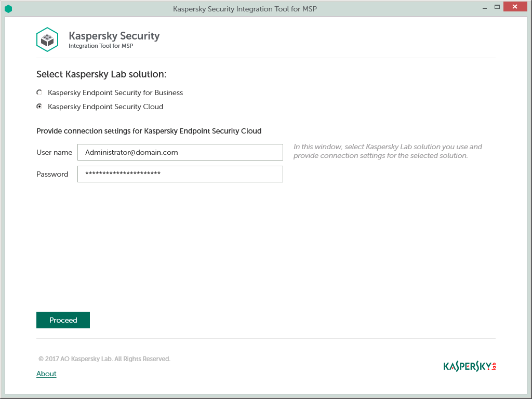The height and width of the screenshot is (399, 532).
Task: Click the Password entry field
Action: pyautogui.click(x=180, y=174)
